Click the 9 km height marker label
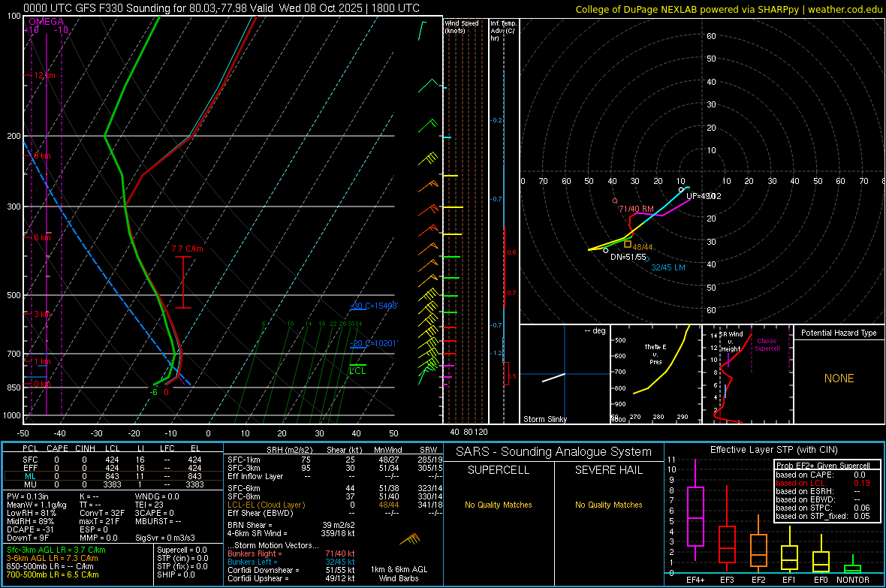 tap(42, 155)
